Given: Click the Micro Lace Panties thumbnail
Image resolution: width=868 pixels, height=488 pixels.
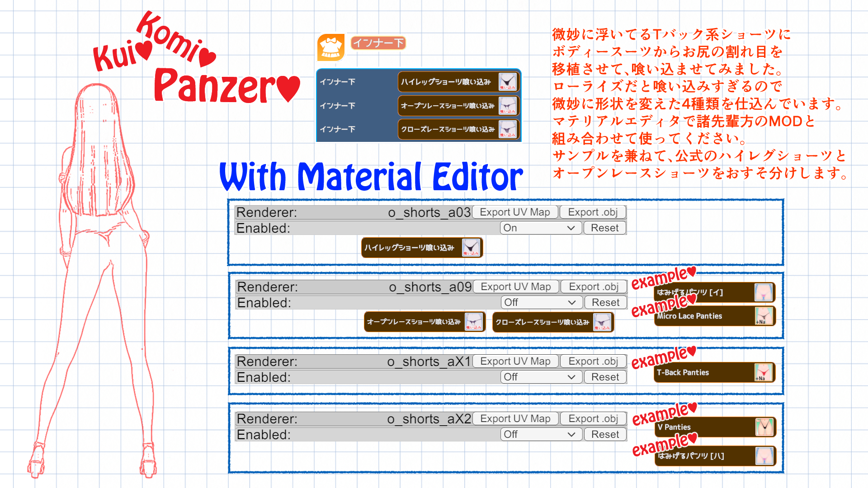Looking at the screenshot, I should (764, 316).
